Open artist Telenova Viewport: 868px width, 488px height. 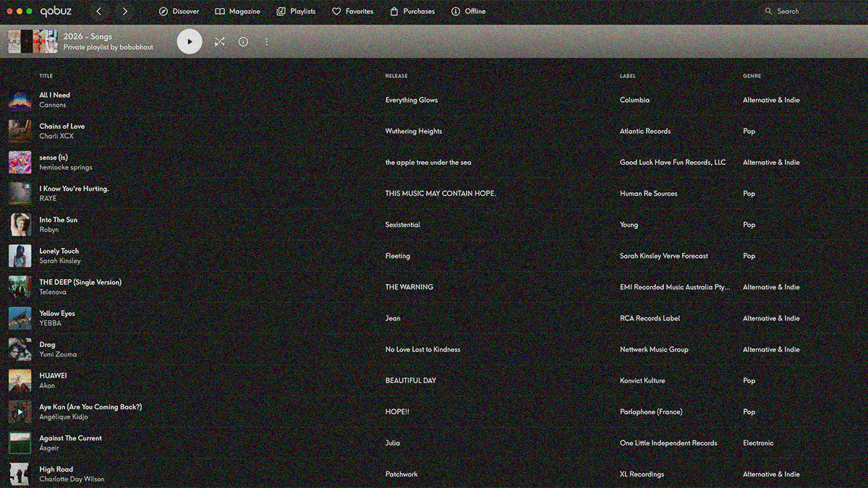point(53,292)
